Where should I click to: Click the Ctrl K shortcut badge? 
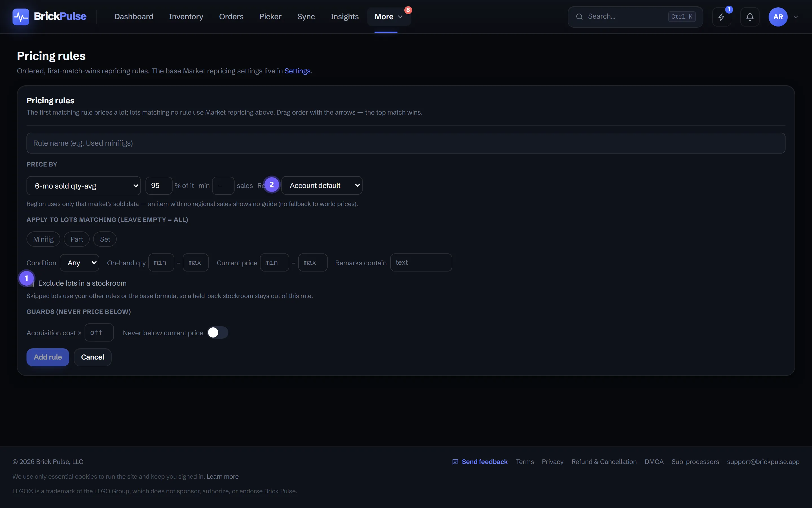point(681,17)
